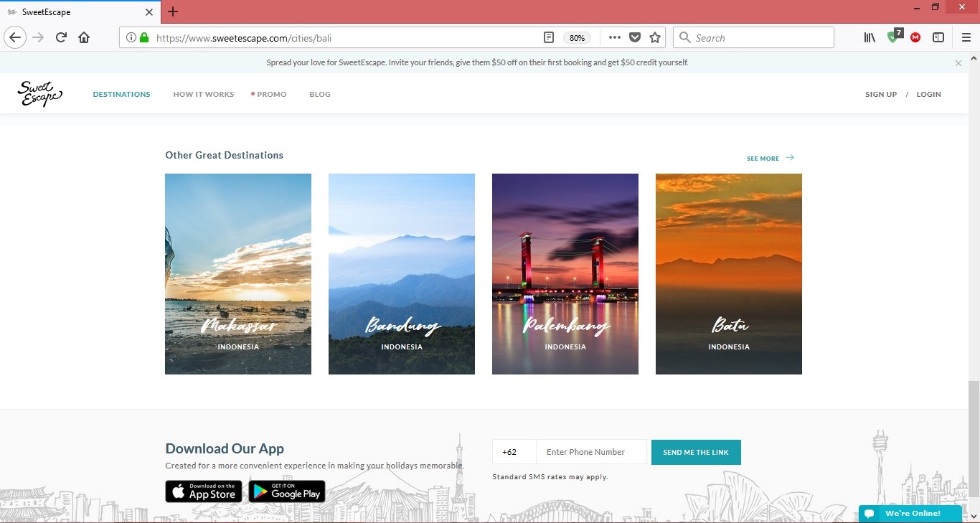Open the Library bookmarks icon
Viewport: 980px width, 523px height.
point(870,37)
